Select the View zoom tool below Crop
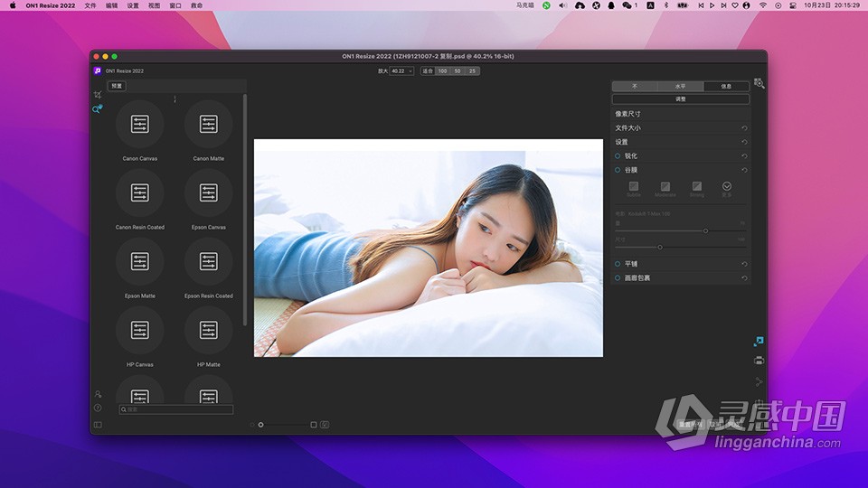 click(98, 109)
